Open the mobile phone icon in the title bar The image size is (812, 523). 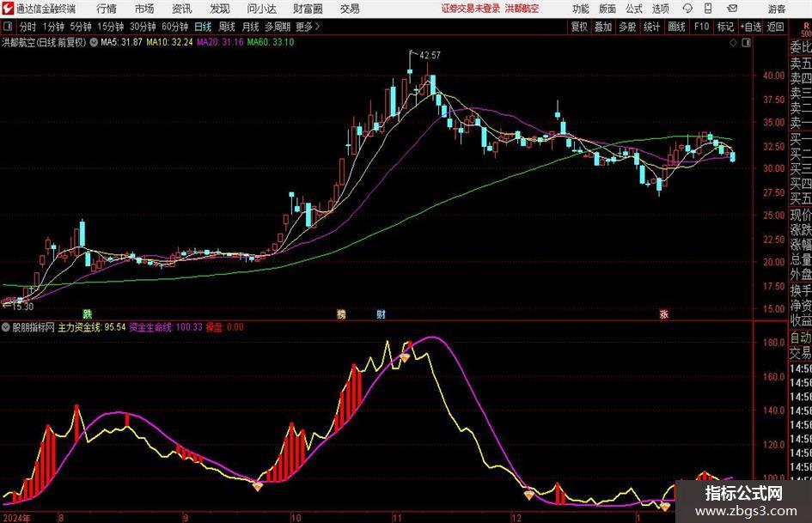pyautogui.click(x=708, y=9)
